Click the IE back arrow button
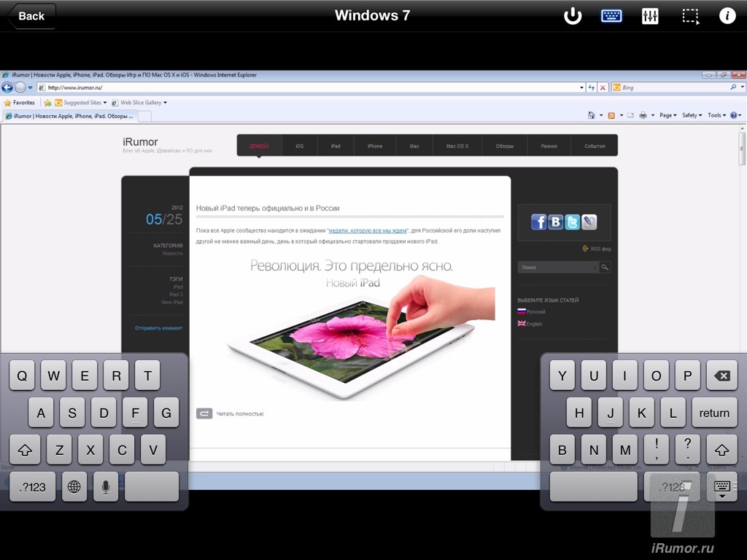The width and height of the screenshot is (747, 560). 7,87
